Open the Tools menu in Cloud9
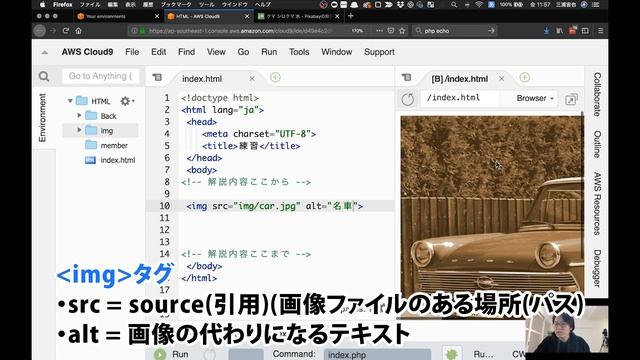 pos(299,52)
